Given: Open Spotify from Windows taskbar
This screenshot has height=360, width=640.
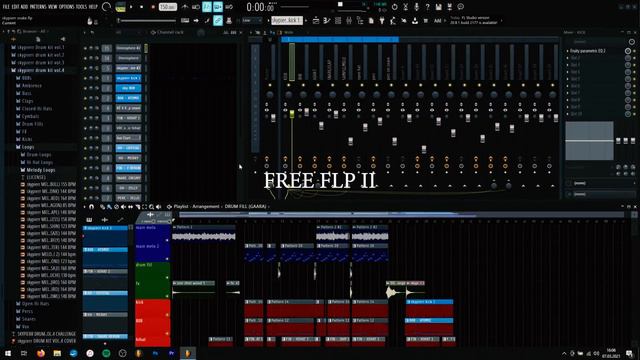Looking at the screenshot, I should pos(106,353).
